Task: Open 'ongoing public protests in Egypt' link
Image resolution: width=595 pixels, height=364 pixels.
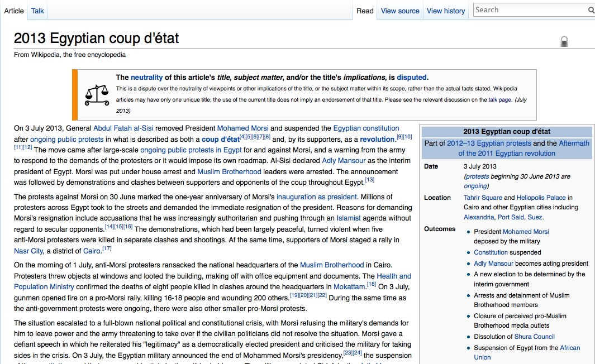Action: [x=191, y=150]
